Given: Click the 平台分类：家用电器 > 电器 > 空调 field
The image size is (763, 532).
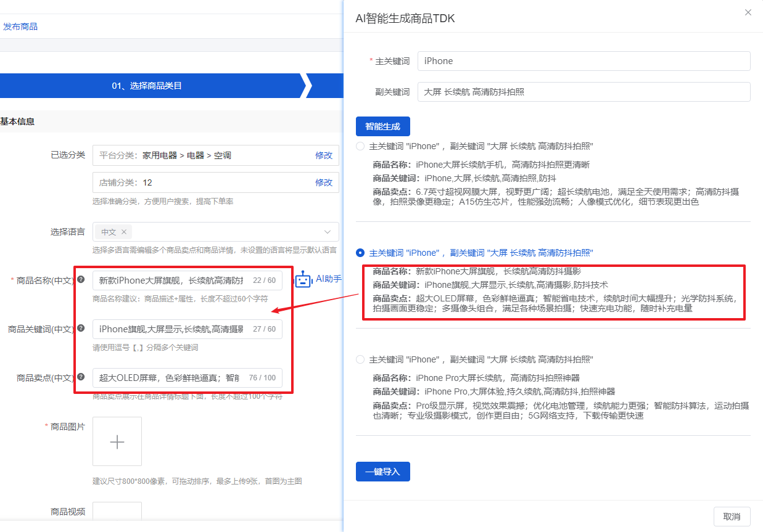Looking at the screenshot, I should (x=216, y=155).
